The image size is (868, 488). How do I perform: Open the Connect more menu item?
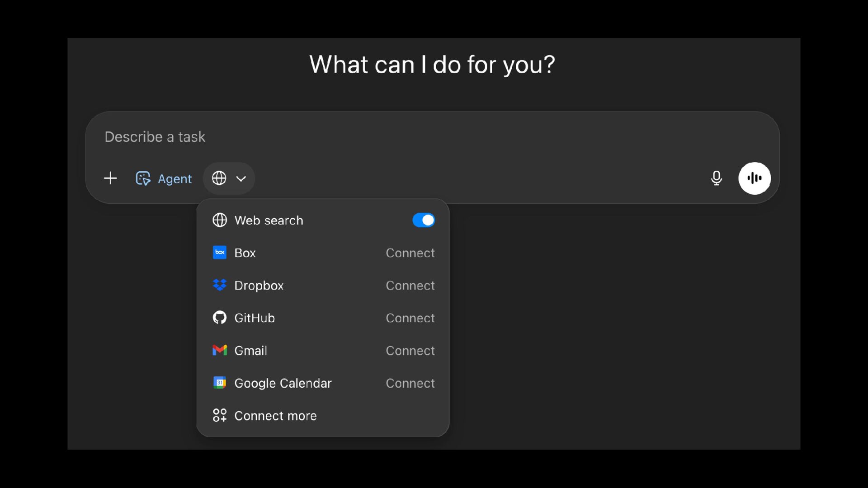pos(275,416)
